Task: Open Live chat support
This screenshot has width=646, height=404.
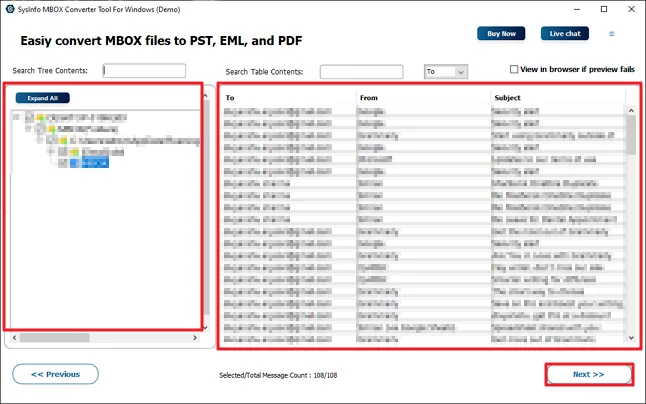Action: 564,33
